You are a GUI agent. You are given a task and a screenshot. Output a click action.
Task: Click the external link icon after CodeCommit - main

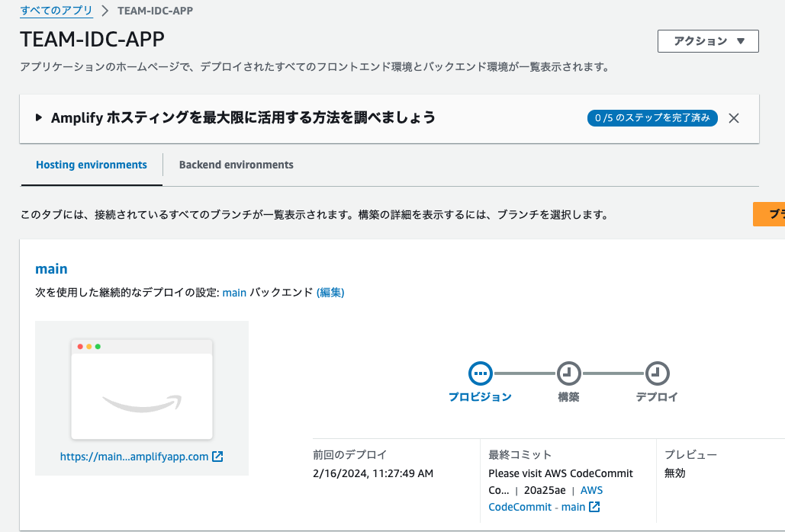pos(594,507)
